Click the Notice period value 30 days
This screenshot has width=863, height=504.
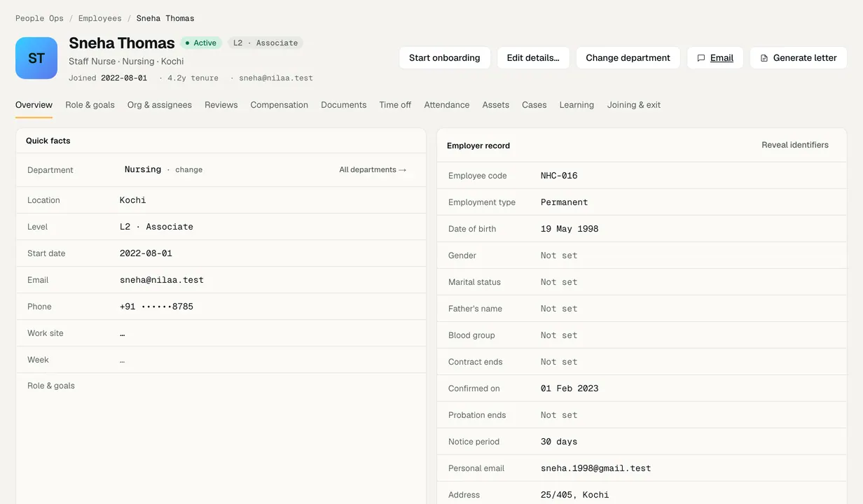[559, 442]
